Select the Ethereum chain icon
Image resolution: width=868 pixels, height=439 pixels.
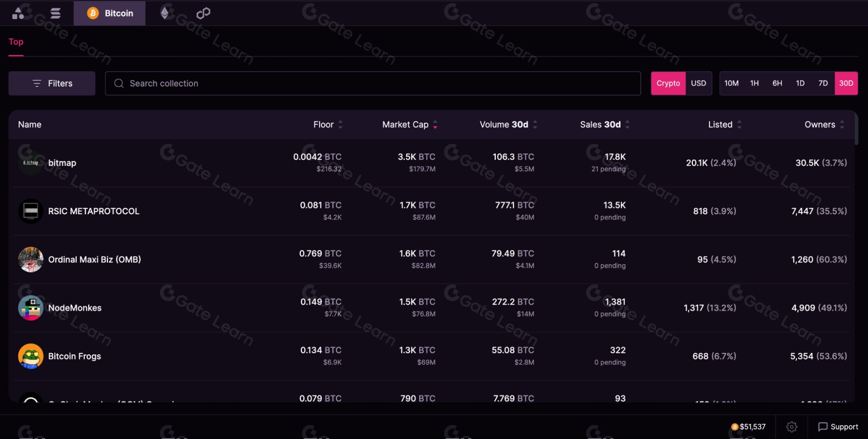[x=165, y=13]
